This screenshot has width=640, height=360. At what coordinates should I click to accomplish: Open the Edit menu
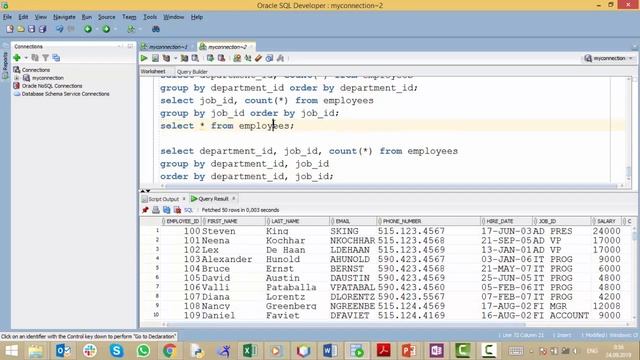tap(23, 17)
